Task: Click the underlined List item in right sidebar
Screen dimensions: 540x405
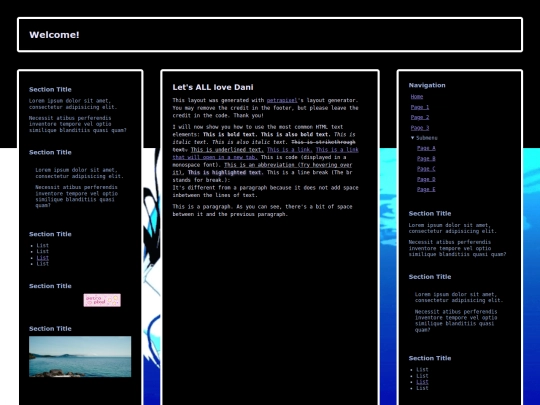Action: 422,382
